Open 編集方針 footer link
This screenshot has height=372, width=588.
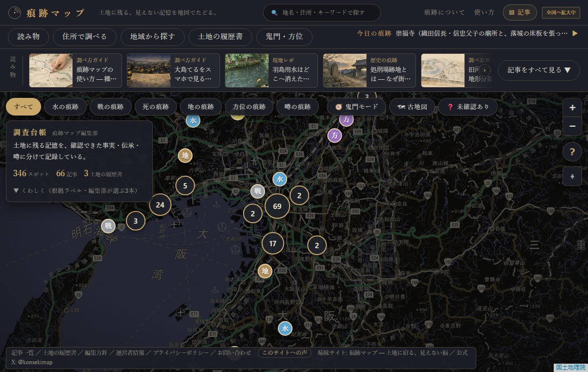(97, 352)
